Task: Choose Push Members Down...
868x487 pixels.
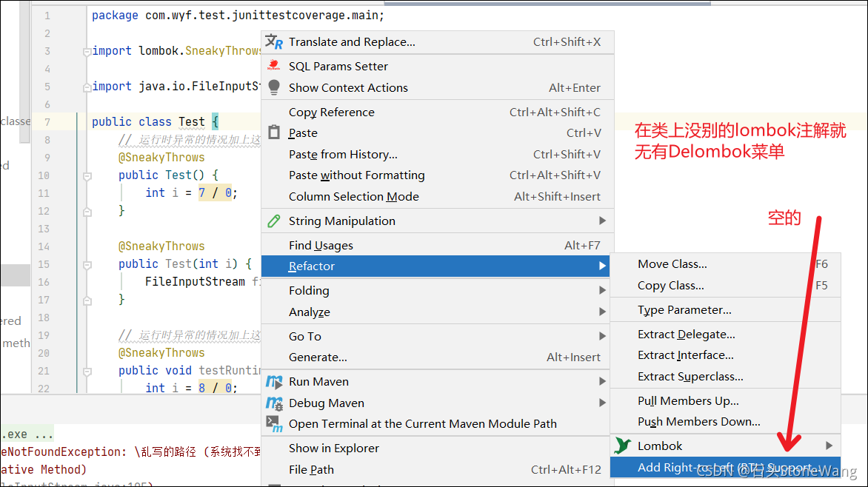Action: point(725,422)
